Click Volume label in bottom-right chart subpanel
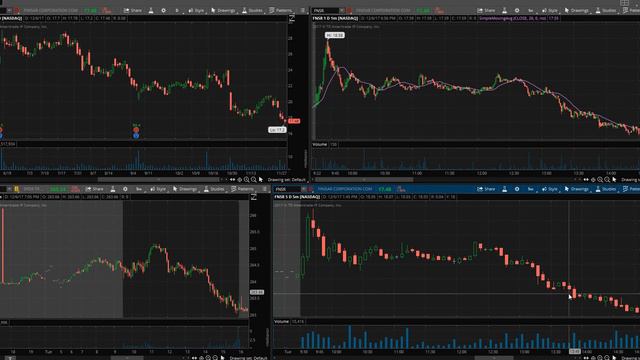Viewport: 640px width, 360px height. [281, 322]
